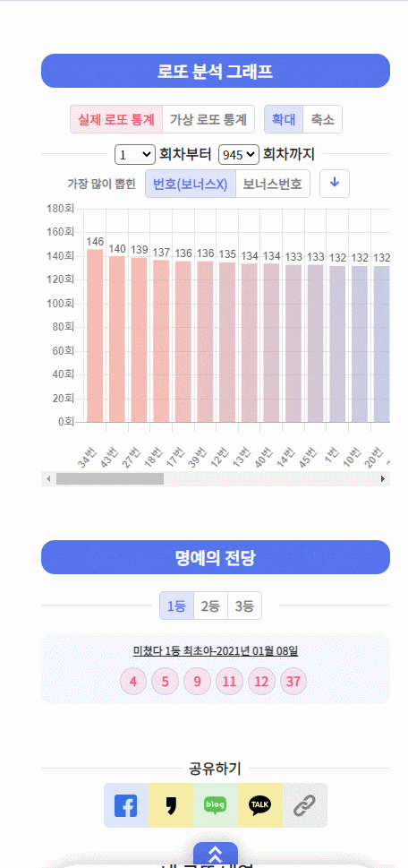The height and width of the screenshot is (868, 408).
Task: Switch to the 3등 tab
Action: [x=244, y=606]
